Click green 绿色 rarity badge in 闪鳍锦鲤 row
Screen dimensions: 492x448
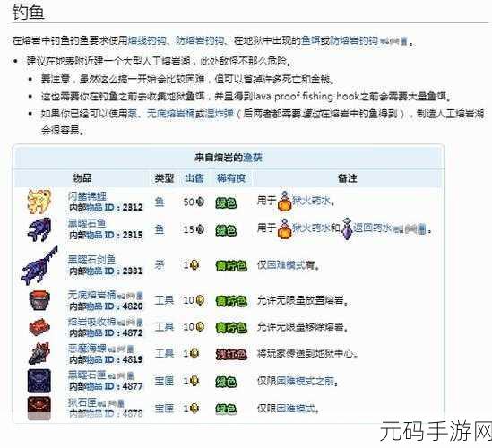pyautogui.click(x=226, y=203)
